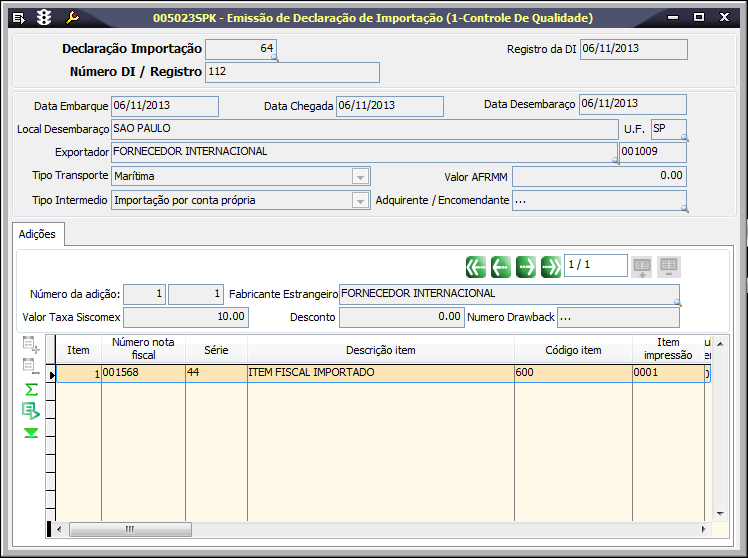The width and height of the screenshot is (748, 558).
Task: Select the Adições tab
Action: tap(38, 234)
